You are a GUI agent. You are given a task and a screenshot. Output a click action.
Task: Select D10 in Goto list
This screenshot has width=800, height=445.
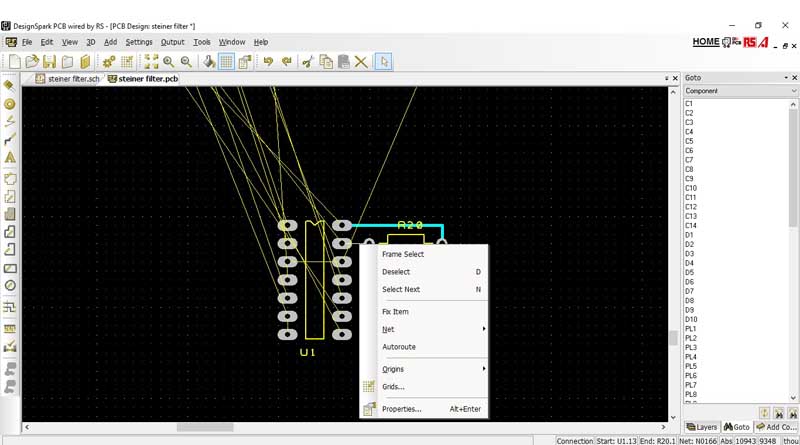click(x=691, y=319)
